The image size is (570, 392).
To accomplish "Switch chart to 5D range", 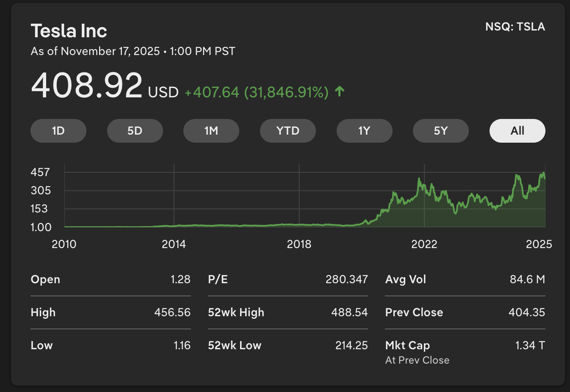I will click(135, 131).
